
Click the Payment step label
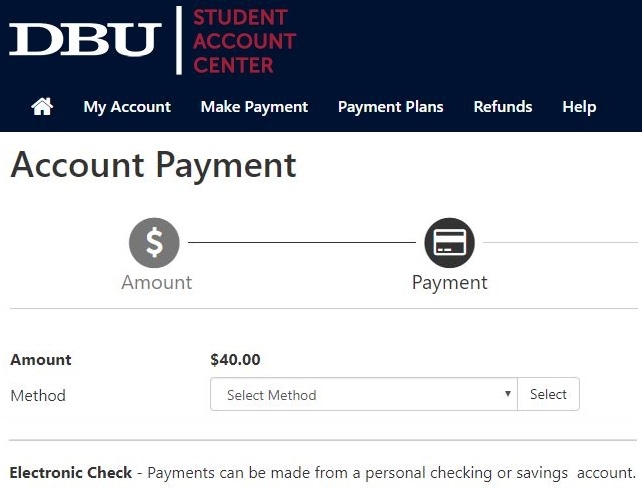pyautogui.click(x=450, y=283)
